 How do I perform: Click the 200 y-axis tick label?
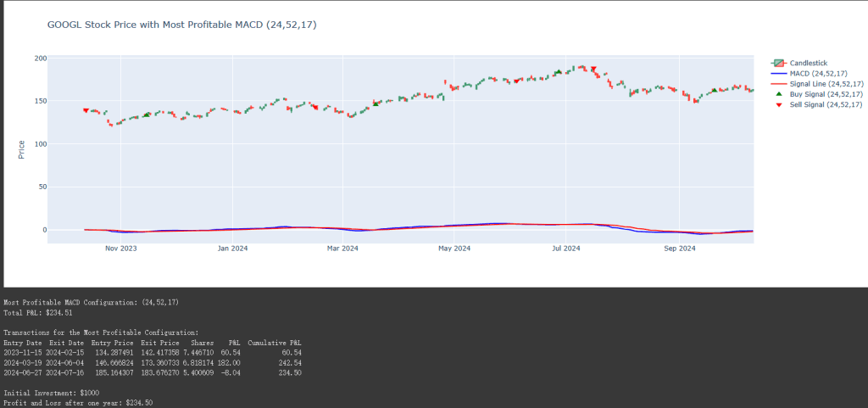tap(40, 59)
